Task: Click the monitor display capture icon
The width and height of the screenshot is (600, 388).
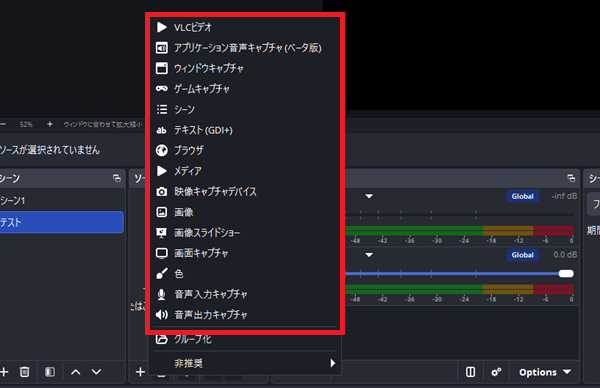Action: click(x=162, y=253)
